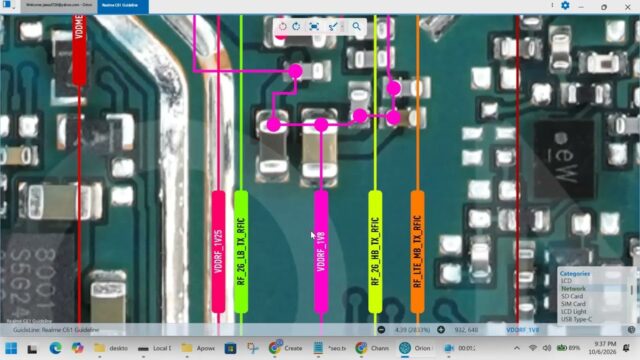Click the VDDRF_1V8 status bar label

click(x=522, y=330)
